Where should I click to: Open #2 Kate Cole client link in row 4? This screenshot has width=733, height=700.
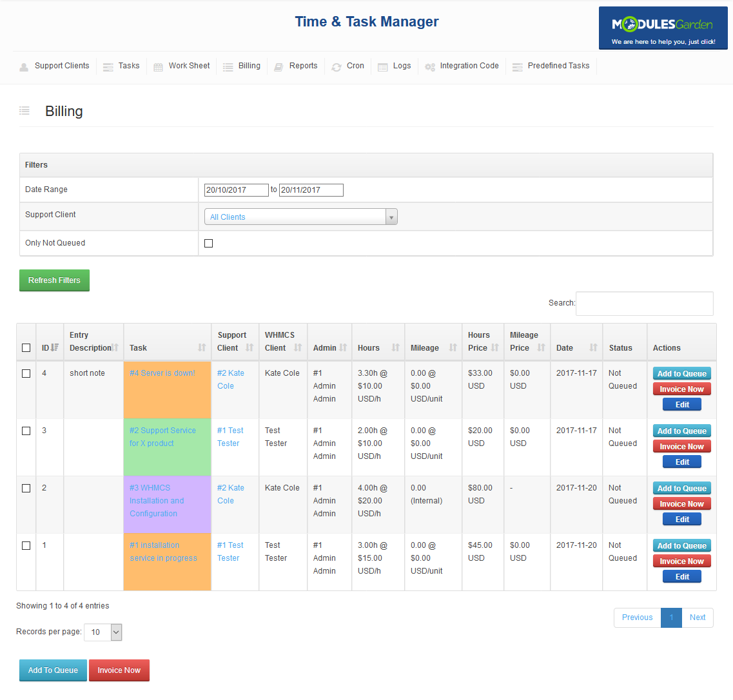230,380
